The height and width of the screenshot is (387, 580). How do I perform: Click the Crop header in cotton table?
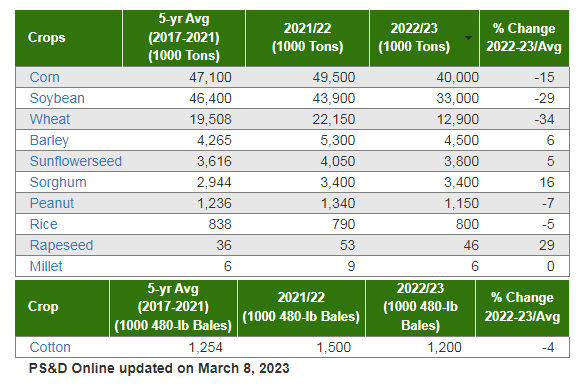point(62,308)
